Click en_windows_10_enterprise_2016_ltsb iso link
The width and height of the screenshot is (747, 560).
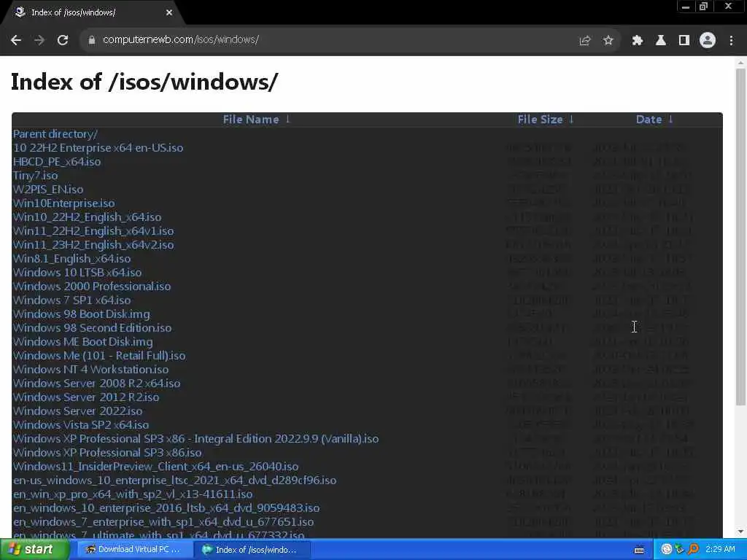click(166, 507)
